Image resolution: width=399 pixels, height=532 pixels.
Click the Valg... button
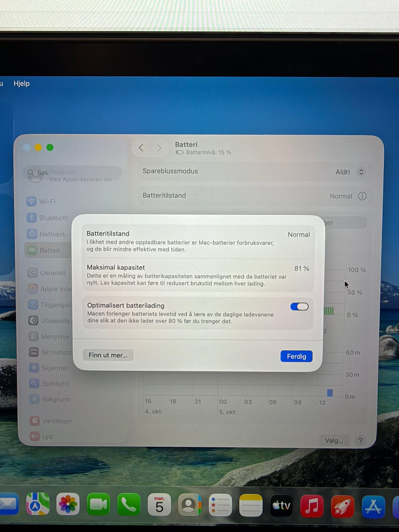coord(334,441)
